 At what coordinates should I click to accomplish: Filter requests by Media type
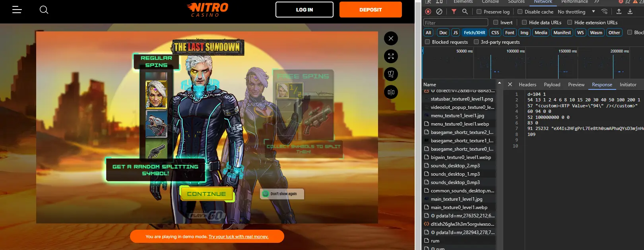[x=541, y=33]
